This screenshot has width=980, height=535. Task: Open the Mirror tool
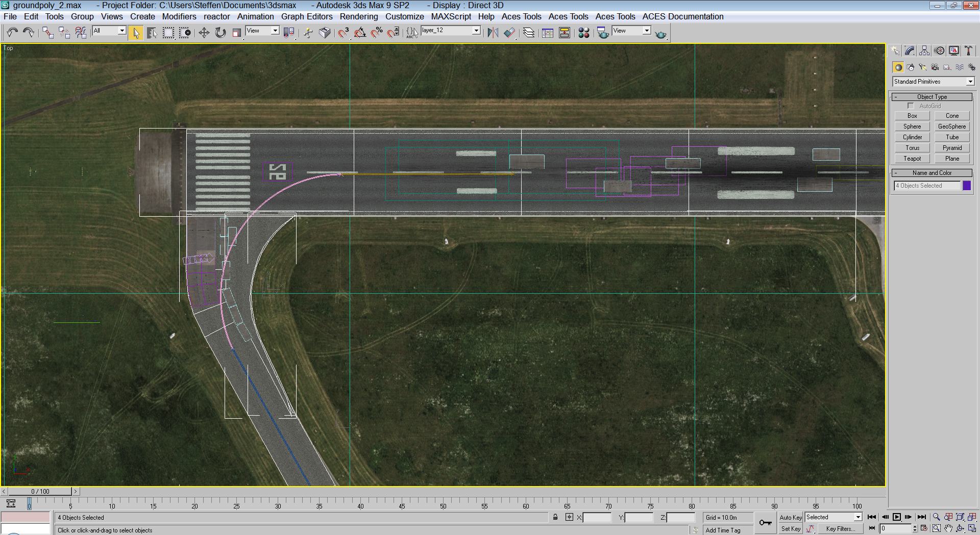[492, 32]
